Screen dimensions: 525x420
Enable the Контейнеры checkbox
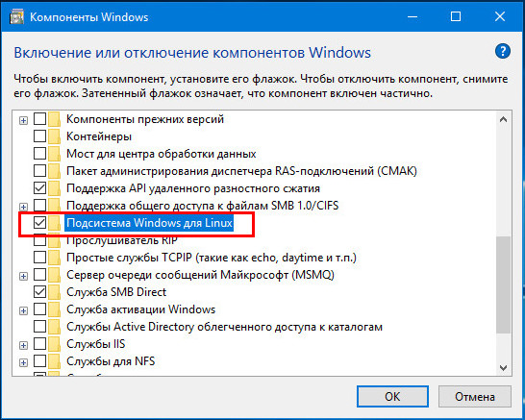tap(39, 136)
